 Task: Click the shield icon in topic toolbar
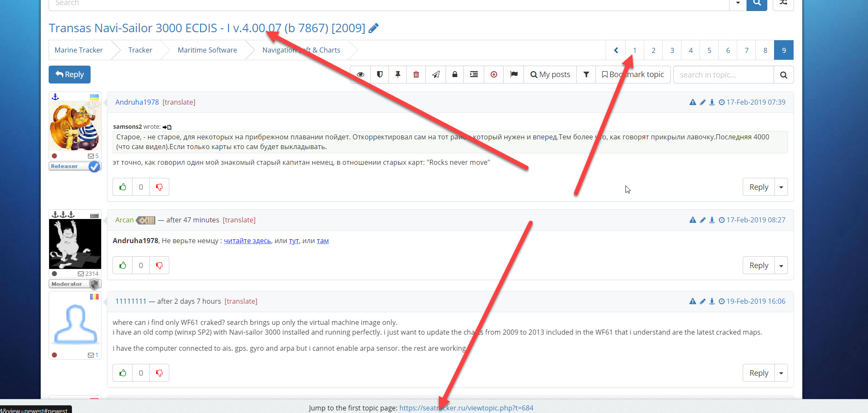pyautogui.click(x=380, y=75)
